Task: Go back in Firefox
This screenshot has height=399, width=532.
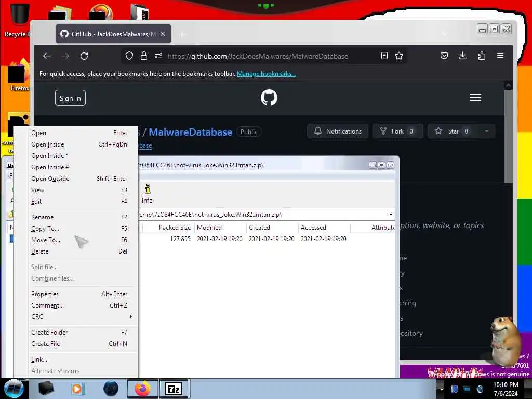Action: pyautogui.click(x=47, y=56)
